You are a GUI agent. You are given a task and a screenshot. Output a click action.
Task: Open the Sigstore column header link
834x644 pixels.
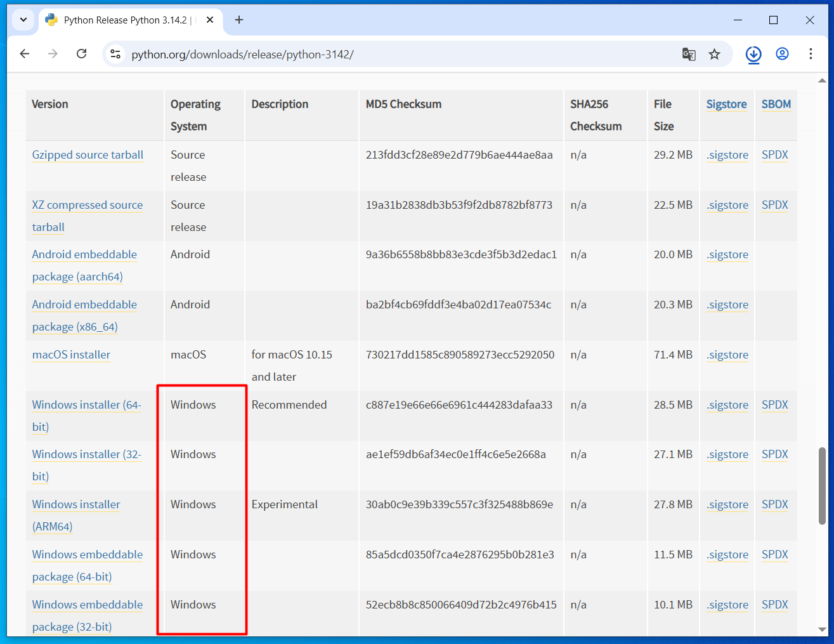pyautogui.click(x=726, y=104)
